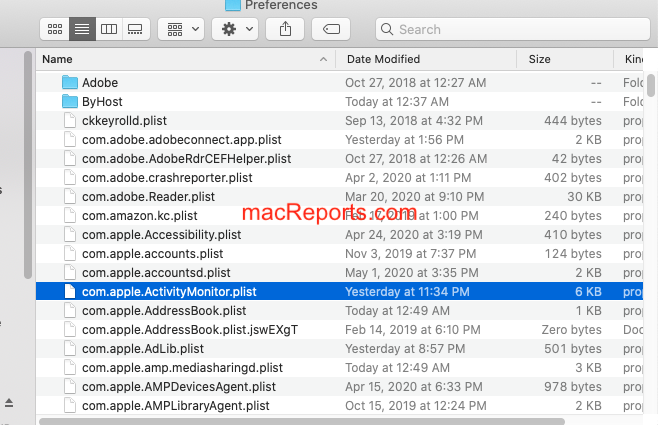
Task: Select the Adobe folder
Action: [x=70, y=83]
